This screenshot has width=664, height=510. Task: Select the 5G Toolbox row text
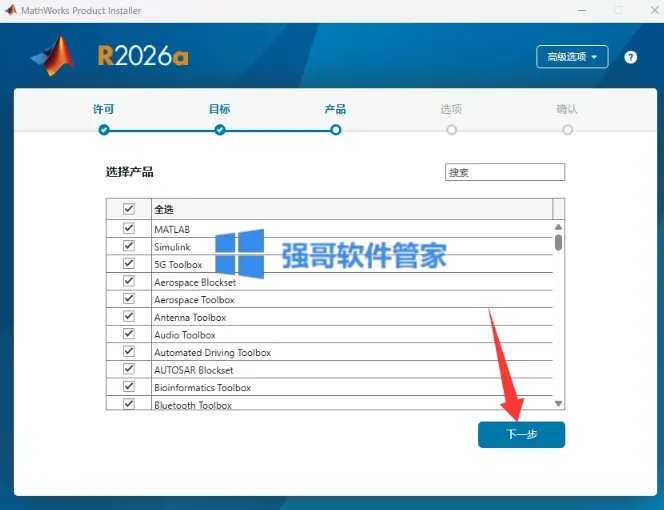(178, 265)
